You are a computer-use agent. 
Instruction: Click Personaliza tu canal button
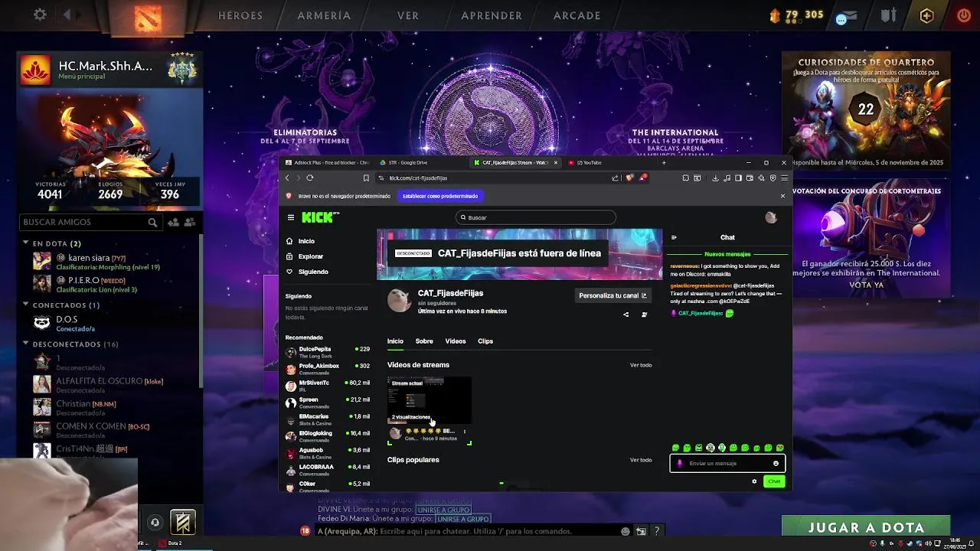click(612, 295)
